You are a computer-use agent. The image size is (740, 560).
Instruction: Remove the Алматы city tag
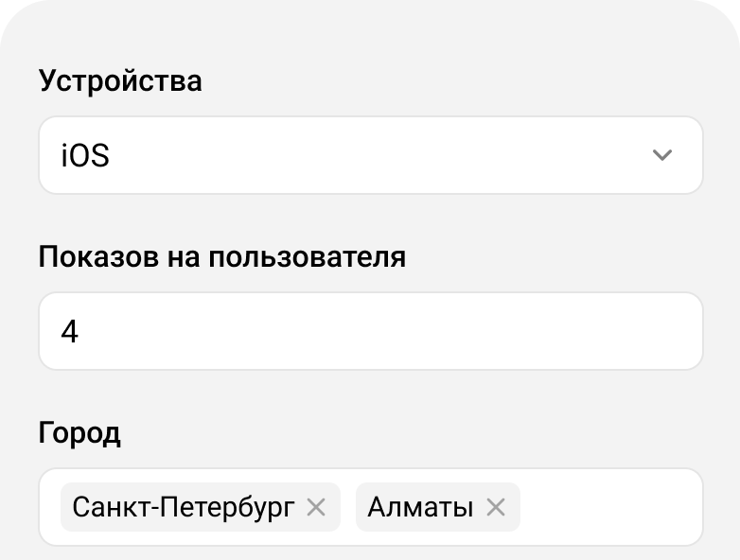[x=495, y=508]
